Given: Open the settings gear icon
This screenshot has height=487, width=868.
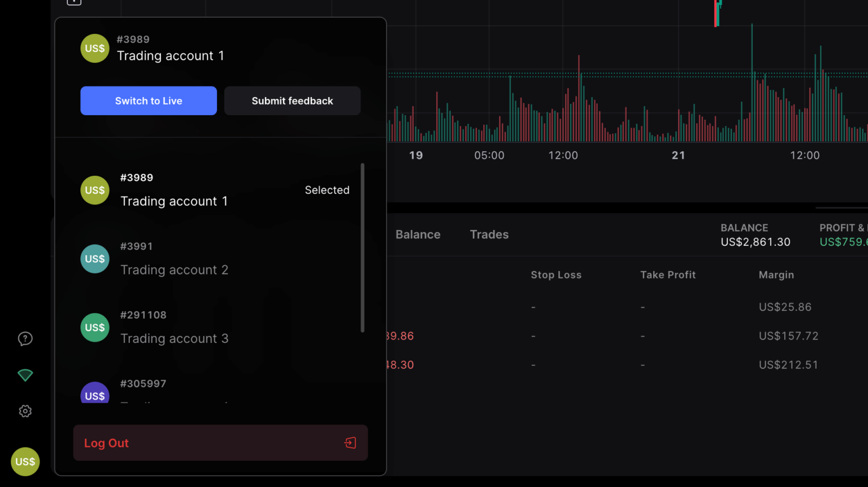Looking at the screenshot, I should (x=25, y=411).
